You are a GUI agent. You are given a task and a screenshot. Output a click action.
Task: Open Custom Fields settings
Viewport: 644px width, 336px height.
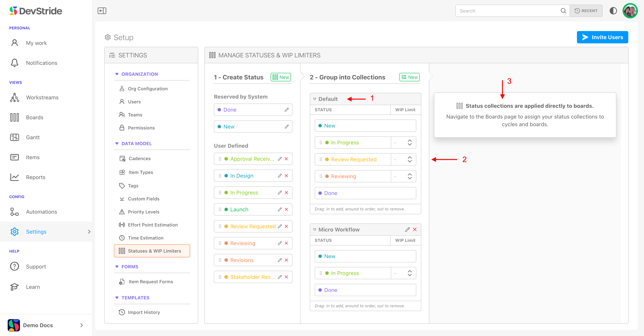tap(144, 199)
